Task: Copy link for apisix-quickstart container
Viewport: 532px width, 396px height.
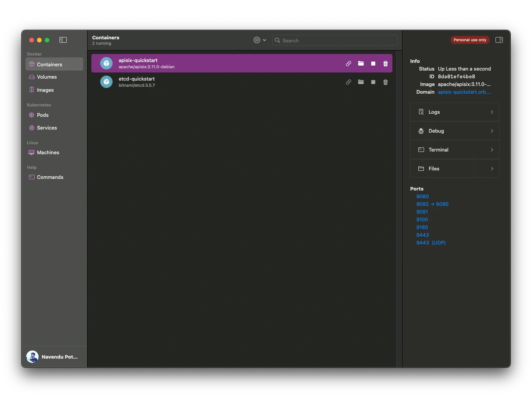Action: pos(348,64)
